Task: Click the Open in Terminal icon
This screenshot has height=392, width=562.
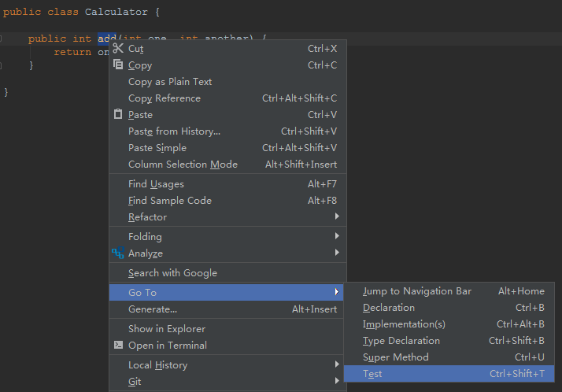Action: coord(118,345)
